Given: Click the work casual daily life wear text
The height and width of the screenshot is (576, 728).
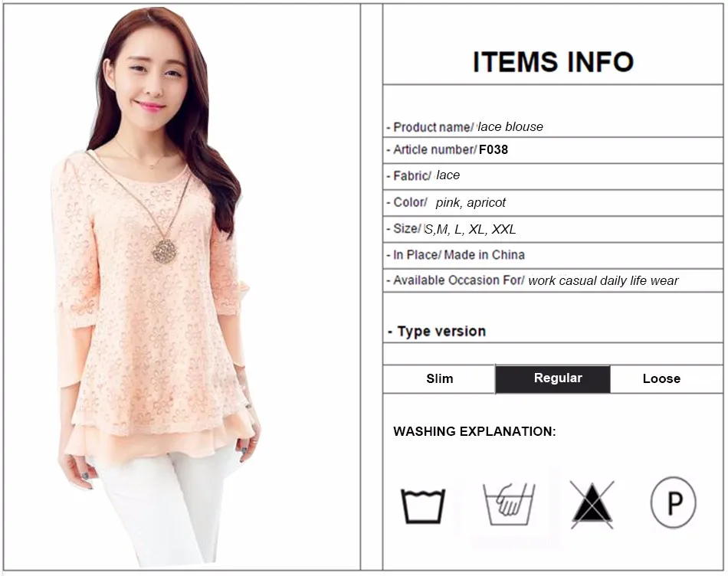Looking at the screenshot, I should pyautogui.click(x=603, y=281).
